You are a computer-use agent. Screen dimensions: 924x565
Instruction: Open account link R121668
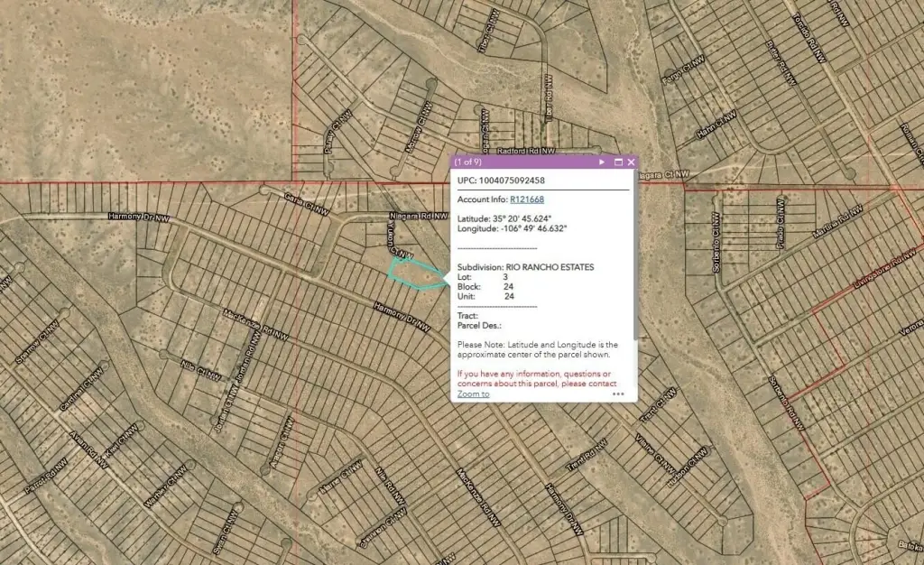click(x=527, y=199)
